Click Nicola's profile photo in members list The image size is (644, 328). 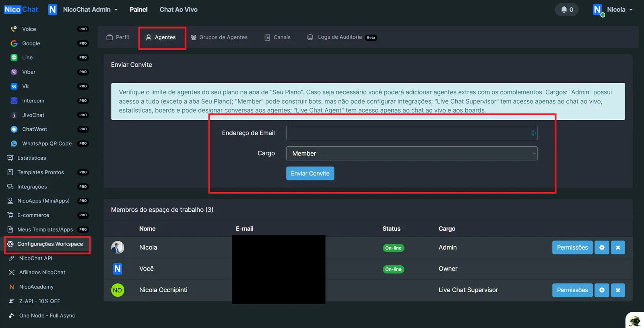tap(118, 248)
